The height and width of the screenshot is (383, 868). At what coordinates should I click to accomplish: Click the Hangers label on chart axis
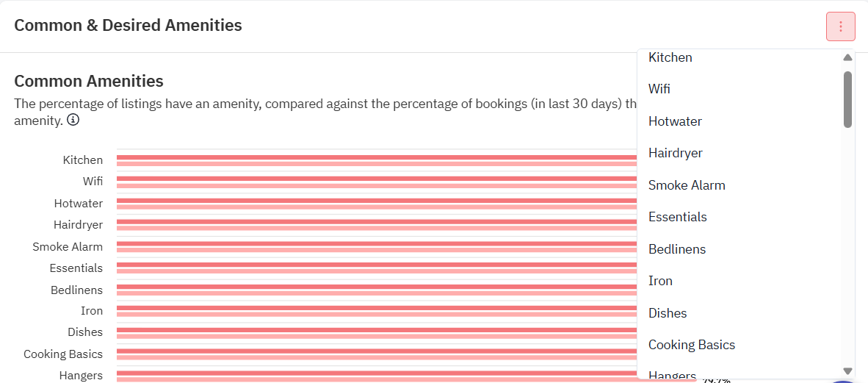tap(81, 375)
